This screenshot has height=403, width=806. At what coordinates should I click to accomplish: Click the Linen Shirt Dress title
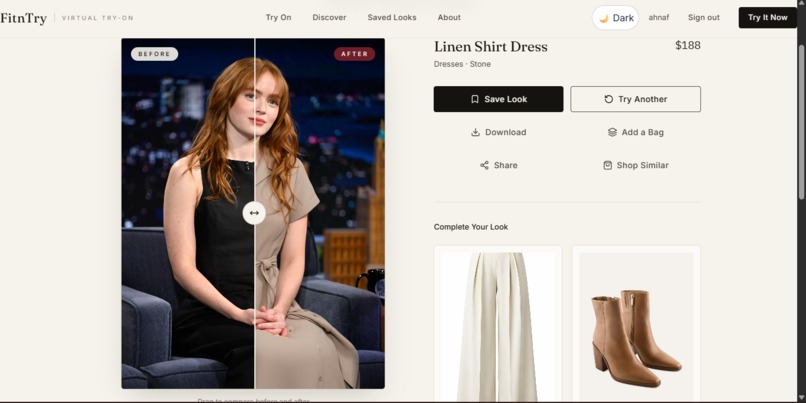coord(490,47)
